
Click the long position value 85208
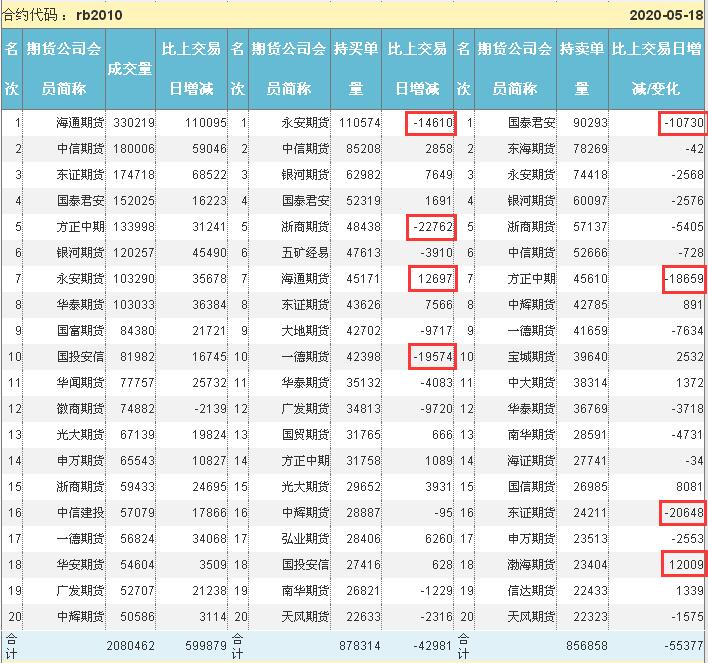pyautogui.click(x=363, y=149)
